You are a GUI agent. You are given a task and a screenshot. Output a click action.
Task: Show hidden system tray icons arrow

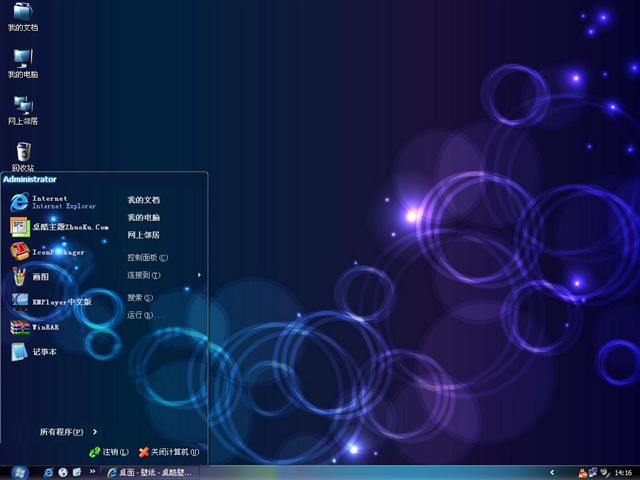[552, 472]
